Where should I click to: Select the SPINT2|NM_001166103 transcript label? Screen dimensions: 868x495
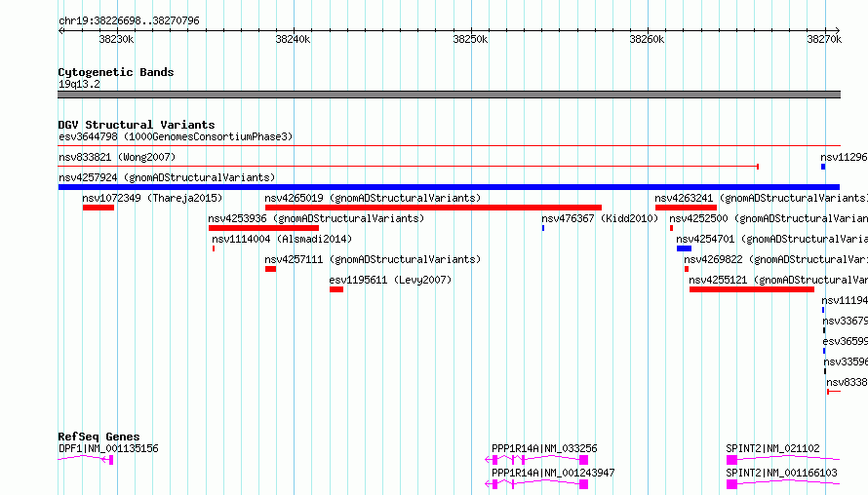(781, 473)
